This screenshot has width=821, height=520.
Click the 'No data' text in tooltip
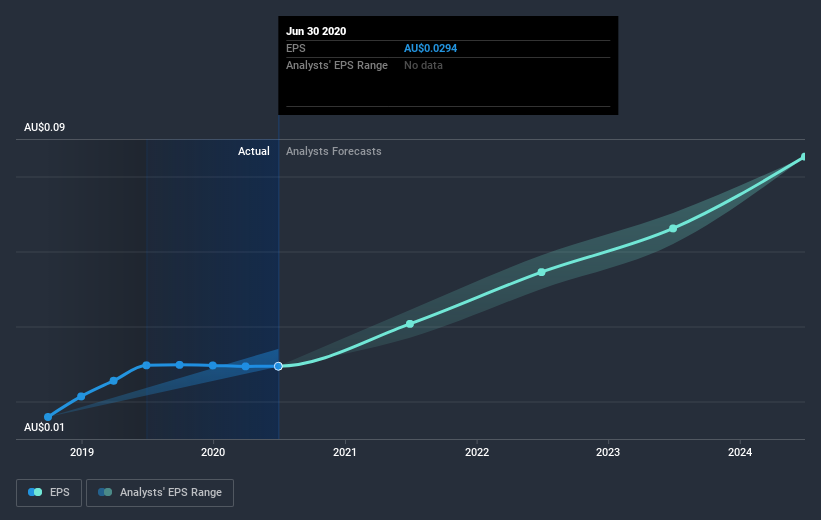(423, 65)
